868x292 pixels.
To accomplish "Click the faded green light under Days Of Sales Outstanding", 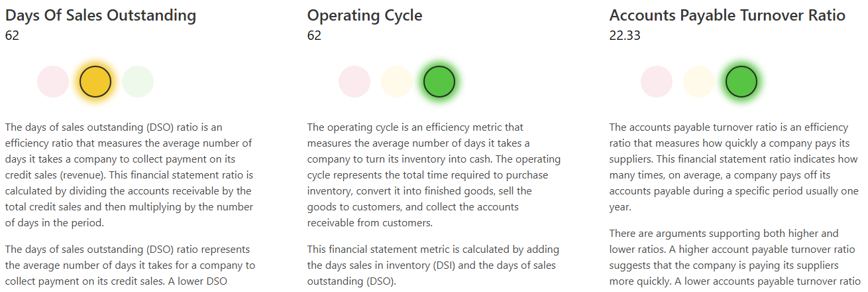I will (138, 82).
